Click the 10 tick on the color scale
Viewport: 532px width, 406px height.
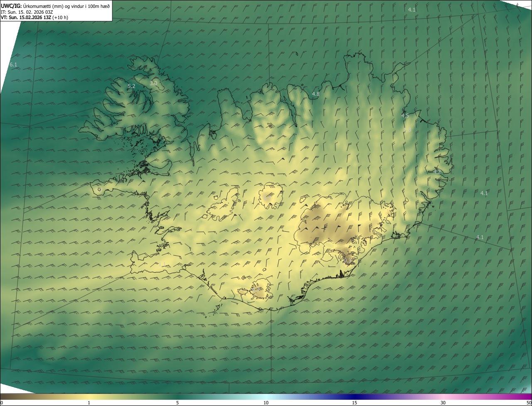point(266,403)
